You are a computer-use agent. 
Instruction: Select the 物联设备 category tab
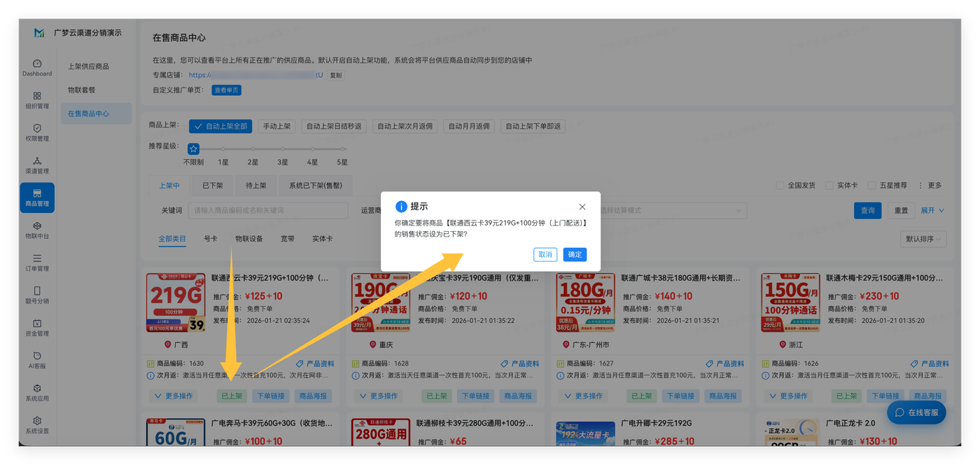(x=249, y=239)
